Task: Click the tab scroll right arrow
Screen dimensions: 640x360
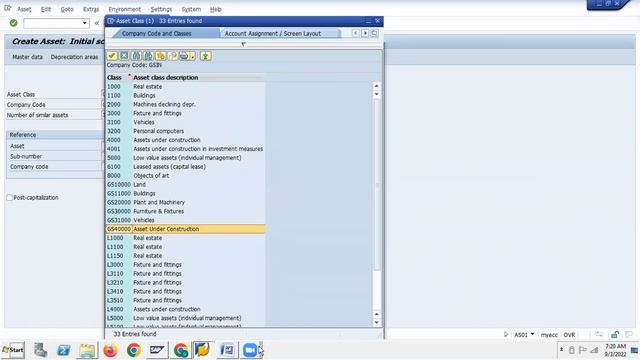Action: coord(365,33)
